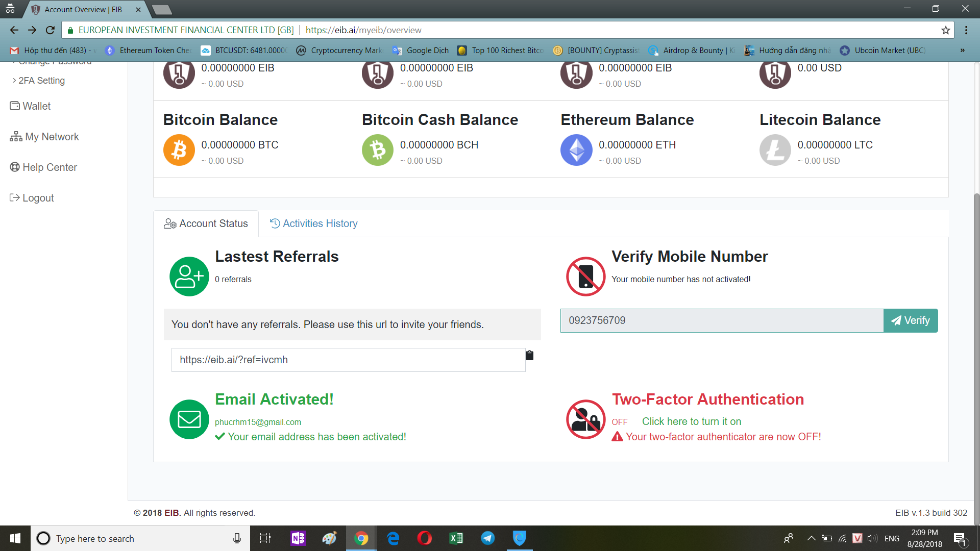980x551 pixels.
Task: Select the Account Status tab
Action: click(x=206, y=223)
